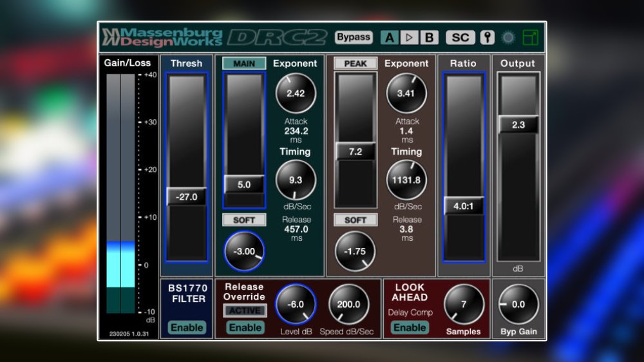Open settings gear icon in header
This screenshot has height=362, width=644.
click(x=509, y=37)
